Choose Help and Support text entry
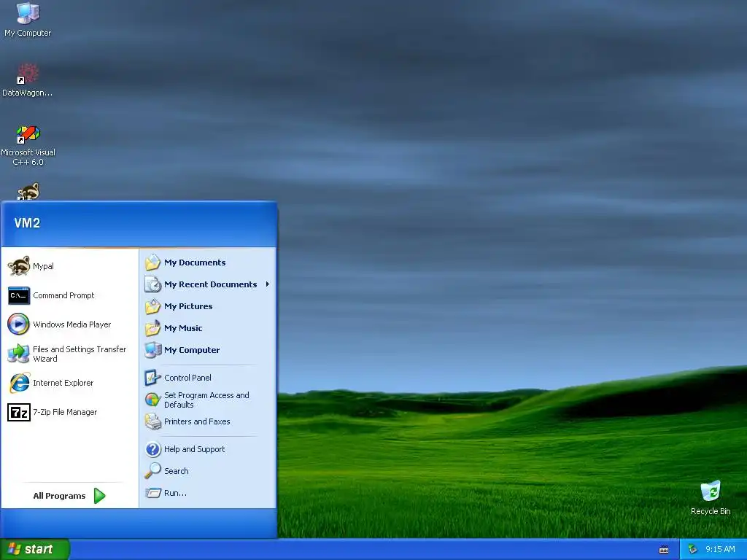Image resolution: width=747 pixels, height=560 pixels. tap(194, 449)
